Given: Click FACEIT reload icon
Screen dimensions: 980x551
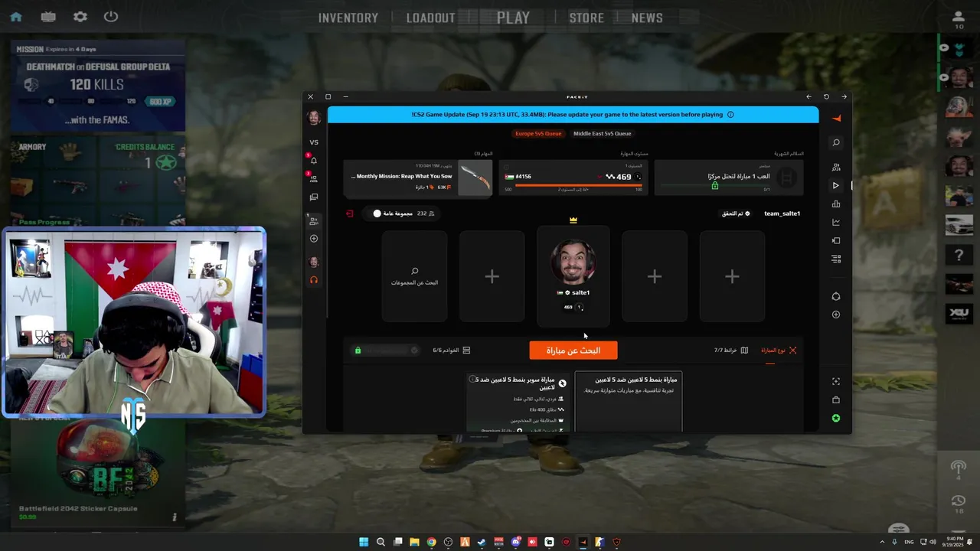Looking at the screenshot, I should (x=826, y=96).
